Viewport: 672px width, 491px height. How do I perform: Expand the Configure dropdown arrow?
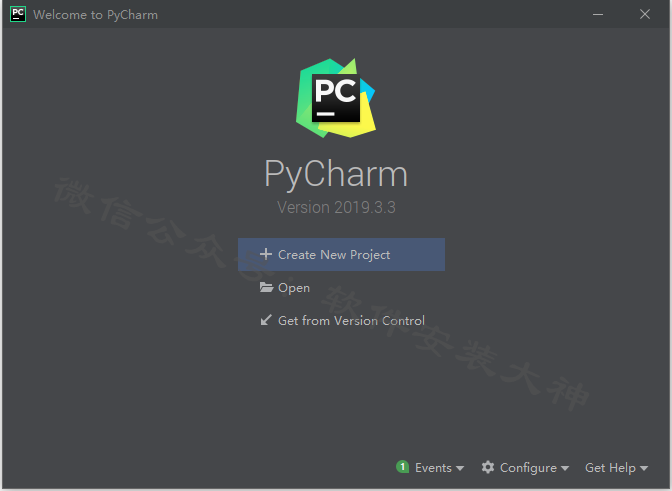565,468
